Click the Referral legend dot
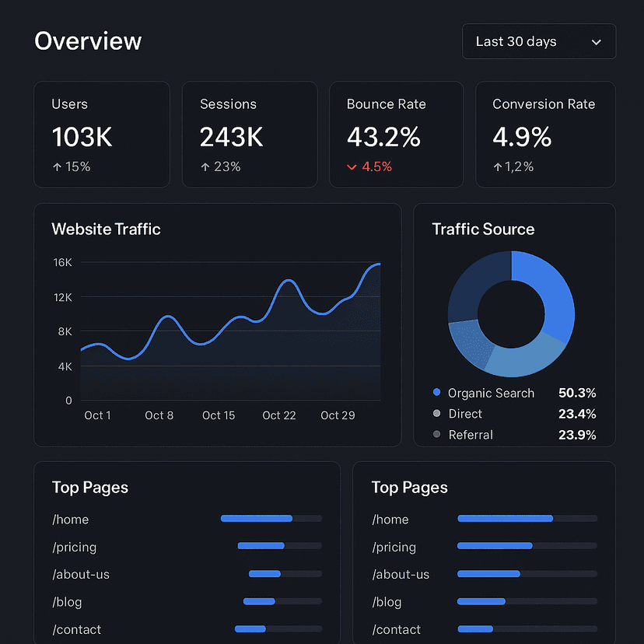 (436, 434)
